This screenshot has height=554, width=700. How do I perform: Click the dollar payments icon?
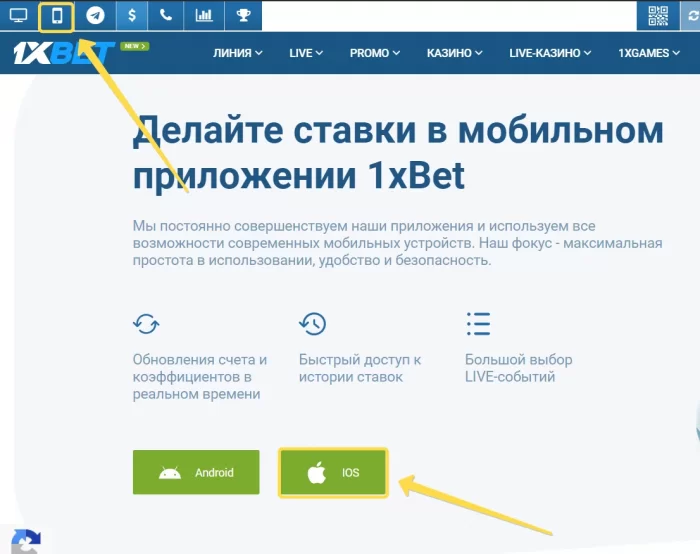tap(132, 16)
